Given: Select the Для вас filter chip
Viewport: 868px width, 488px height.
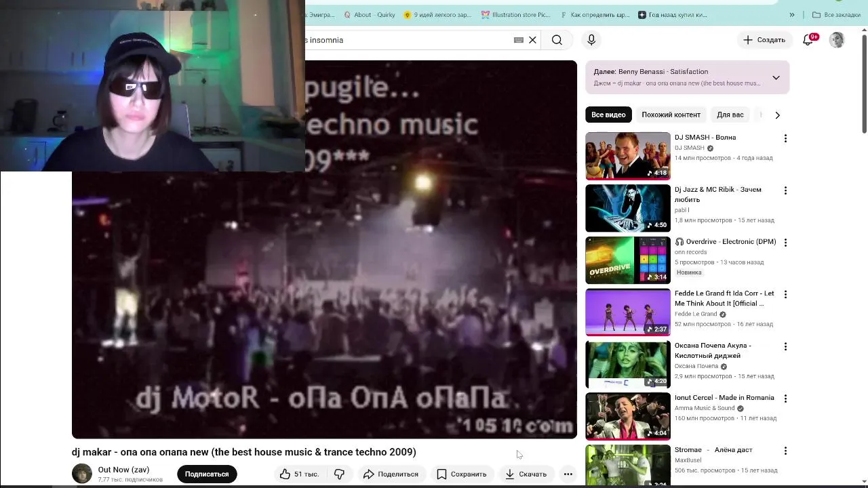Looking at the screenshot, I should (730, 115).
